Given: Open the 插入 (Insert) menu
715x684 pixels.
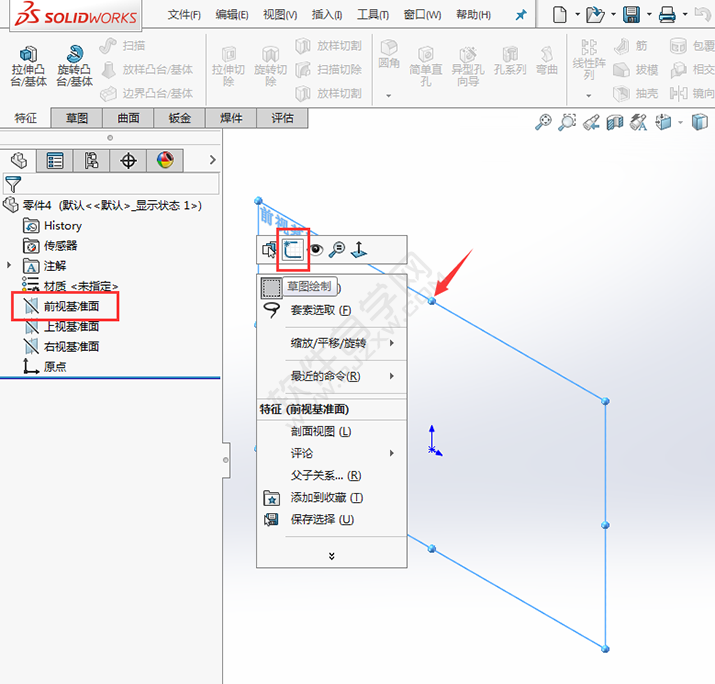Looking at the screenshot, I should [326, 15].
